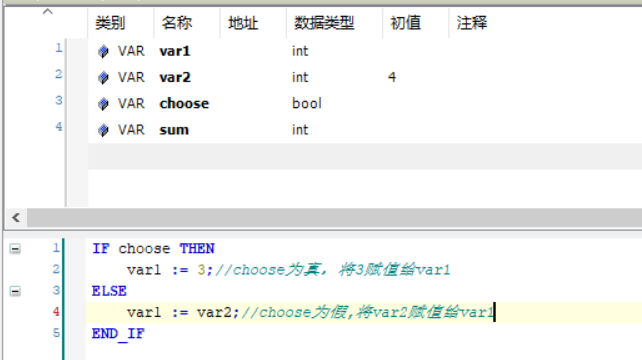Select the var2 name cell
Viewport: 642px width, 360px height.
[175, 77]
